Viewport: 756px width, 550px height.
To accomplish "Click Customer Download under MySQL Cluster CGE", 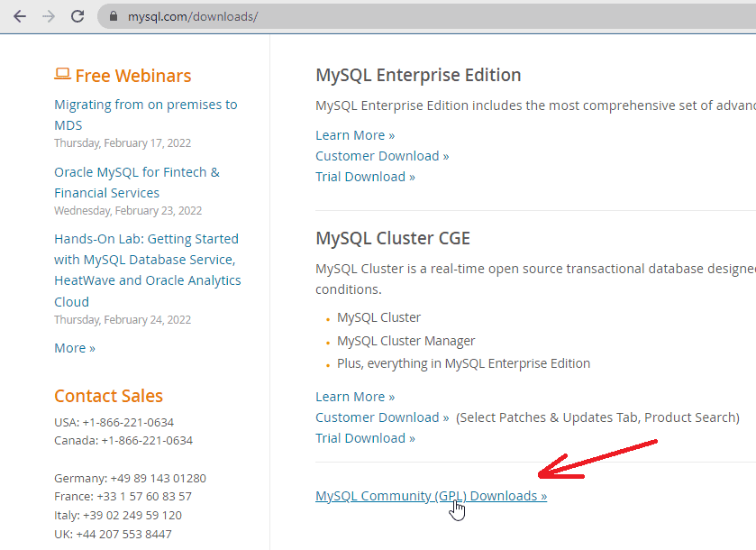I will pos(382,417).
